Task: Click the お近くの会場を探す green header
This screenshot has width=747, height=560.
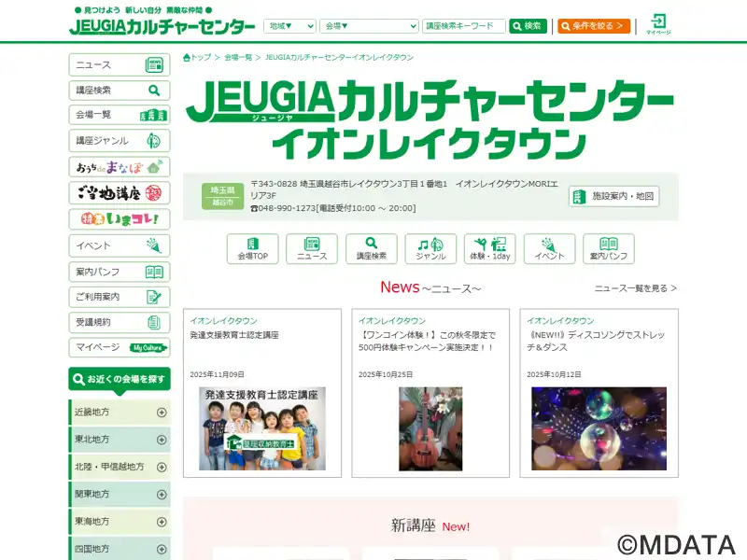Action: click(x=120, y=379)
